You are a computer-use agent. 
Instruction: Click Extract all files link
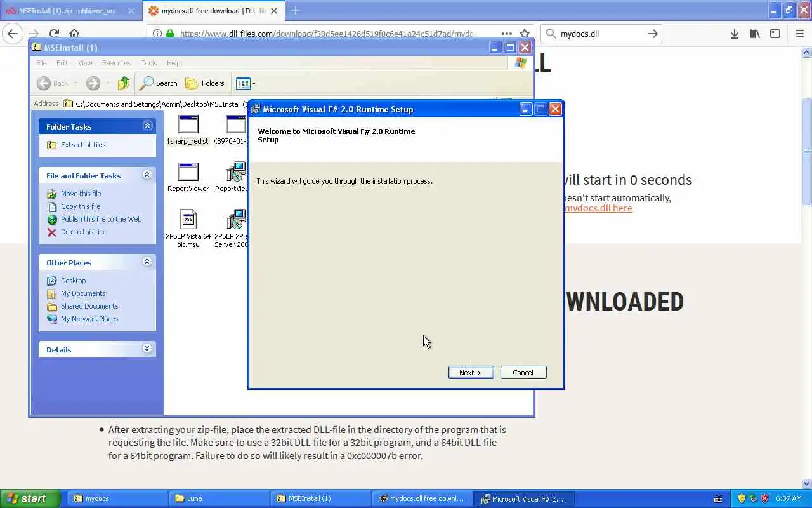pos(83,145)
